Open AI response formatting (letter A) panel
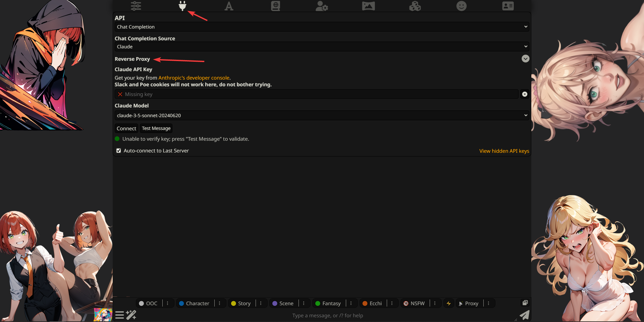This screenshot has width=644, height=322. click(229, 6)
